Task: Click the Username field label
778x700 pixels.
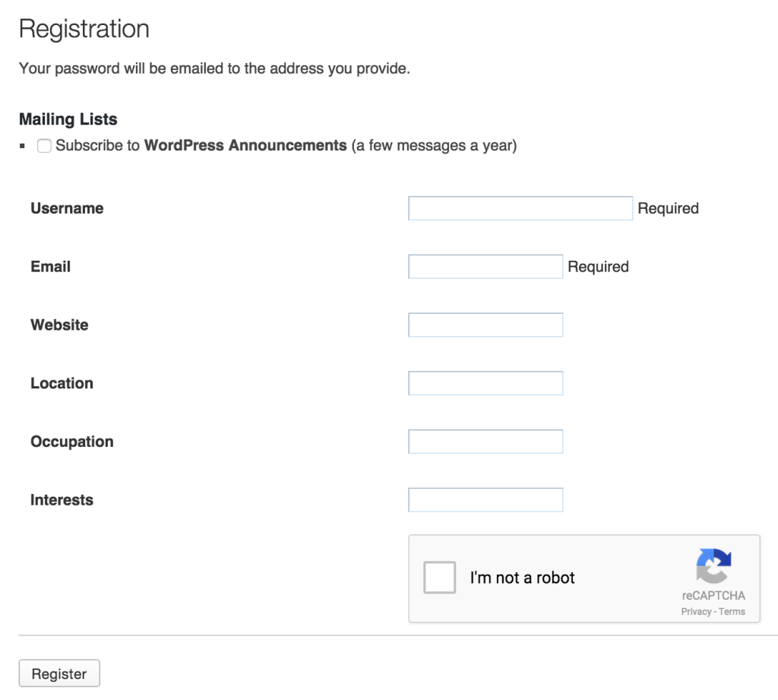Action: pos(67,208)
